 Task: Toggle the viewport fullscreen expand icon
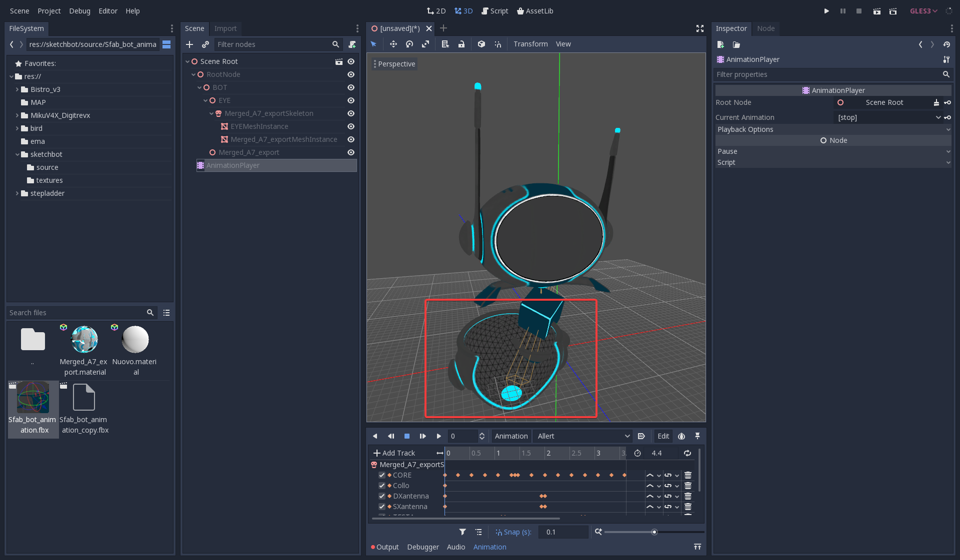click(x=699, y=28)
